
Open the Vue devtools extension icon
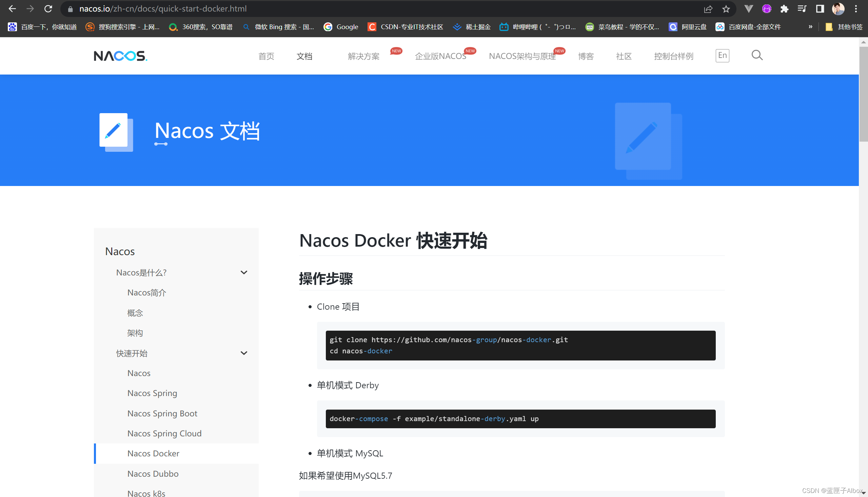coord(748,9)
